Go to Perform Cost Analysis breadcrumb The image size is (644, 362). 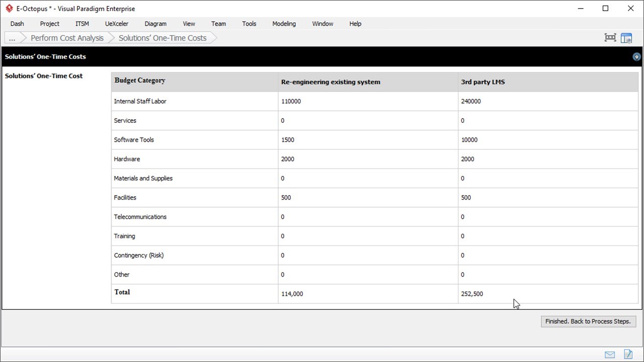(x=67, y=38)
